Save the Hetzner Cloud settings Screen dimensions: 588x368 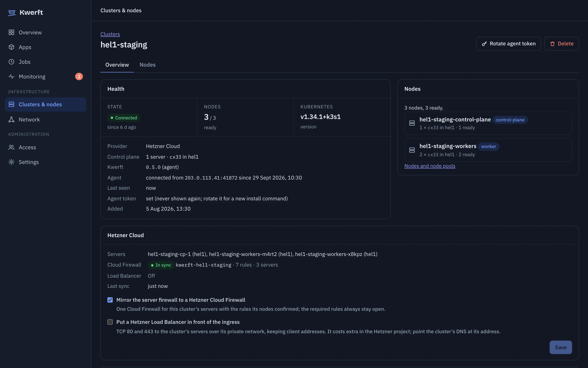coord(561,347)
